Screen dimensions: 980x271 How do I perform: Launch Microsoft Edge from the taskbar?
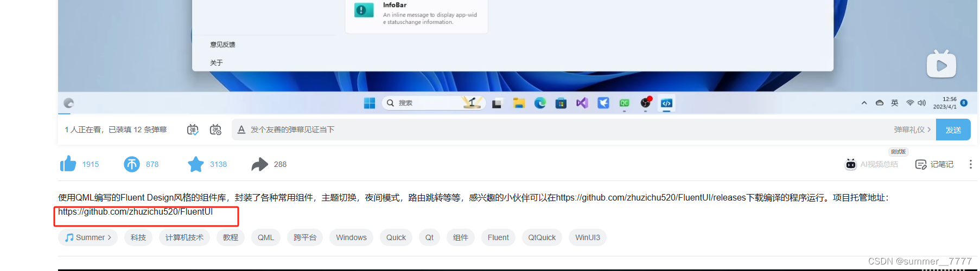[x=540, y=103]
